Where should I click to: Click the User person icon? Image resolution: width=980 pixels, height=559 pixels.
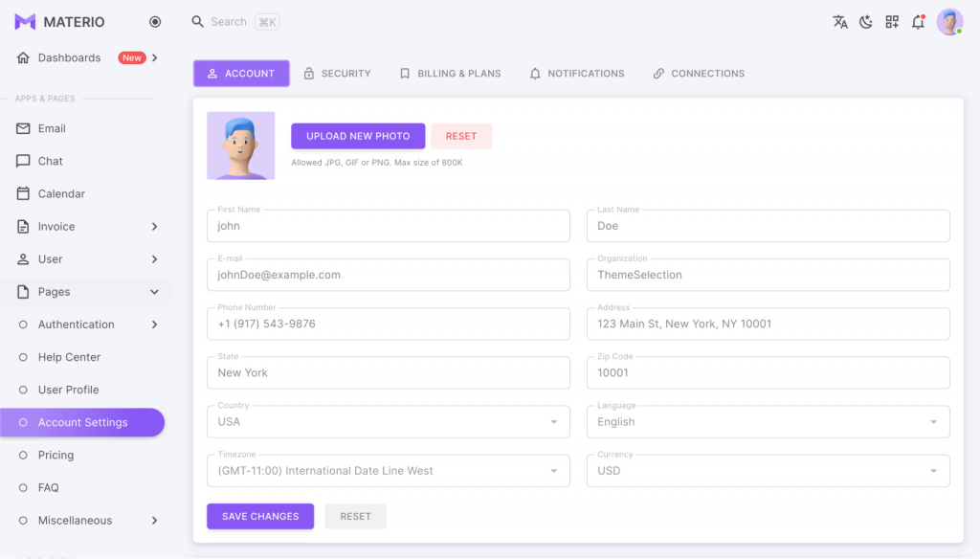point(23,258)
